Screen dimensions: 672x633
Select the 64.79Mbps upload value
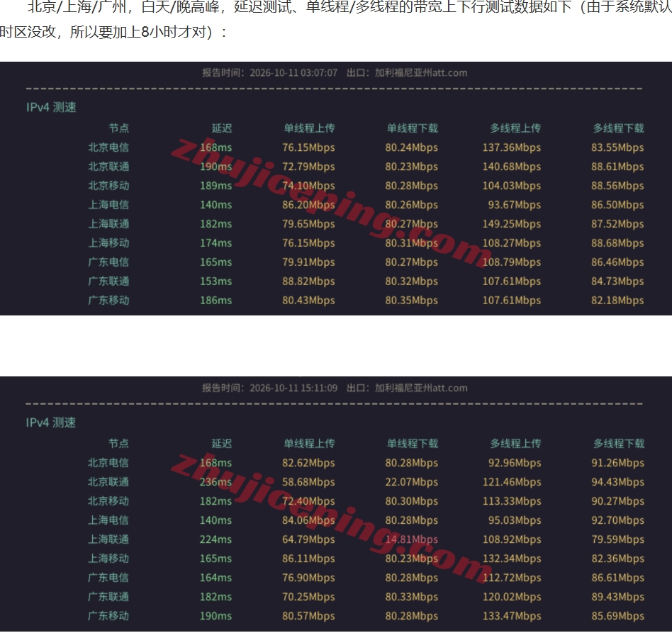click(308, 539)
